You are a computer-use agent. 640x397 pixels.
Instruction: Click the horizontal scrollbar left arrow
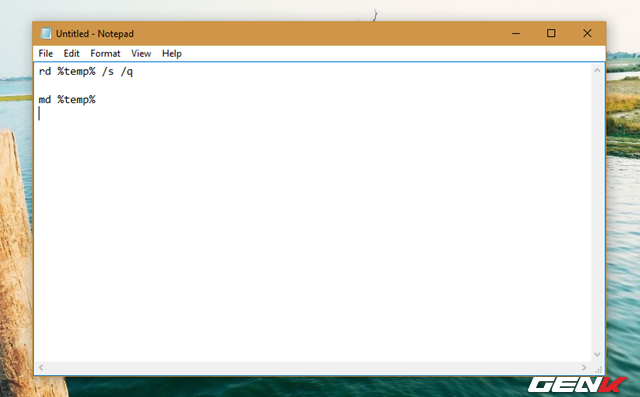[x=41, y=368]
